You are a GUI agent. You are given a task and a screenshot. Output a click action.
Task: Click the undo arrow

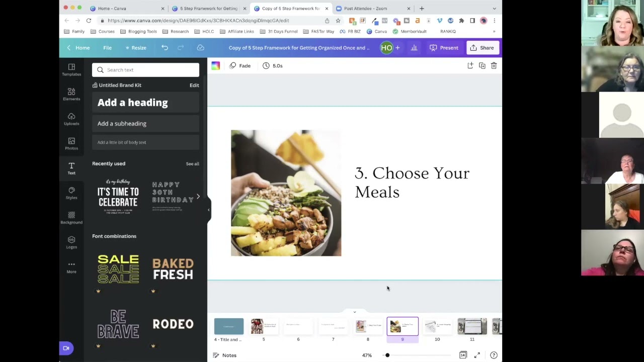(165, 48)
